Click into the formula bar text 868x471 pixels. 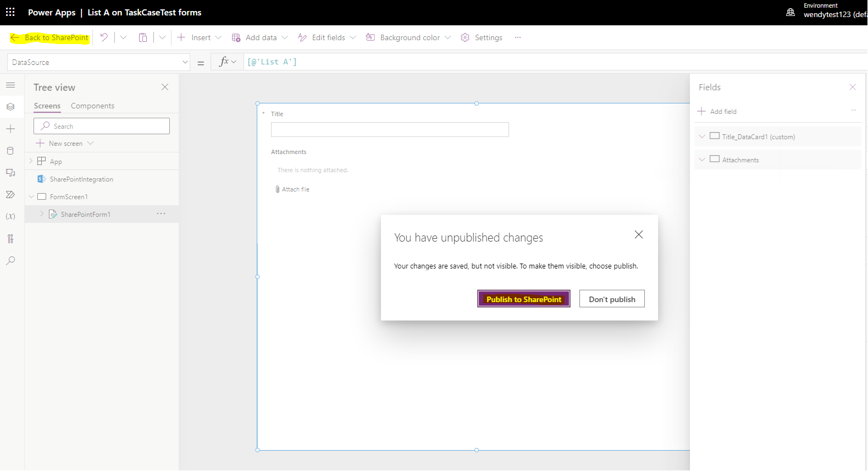click(x=272, y=62)
